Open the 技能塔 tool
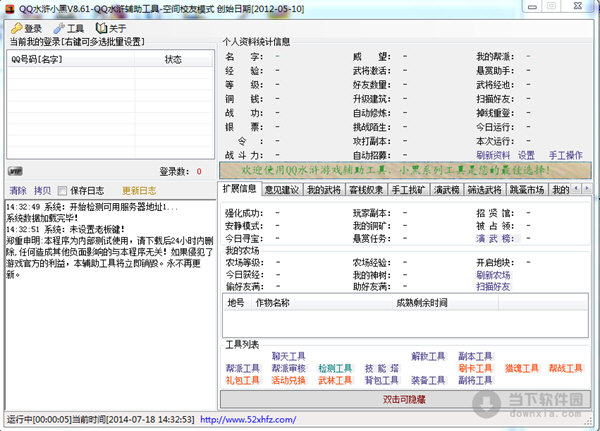 pyautogui.click(x=382, y=368)
